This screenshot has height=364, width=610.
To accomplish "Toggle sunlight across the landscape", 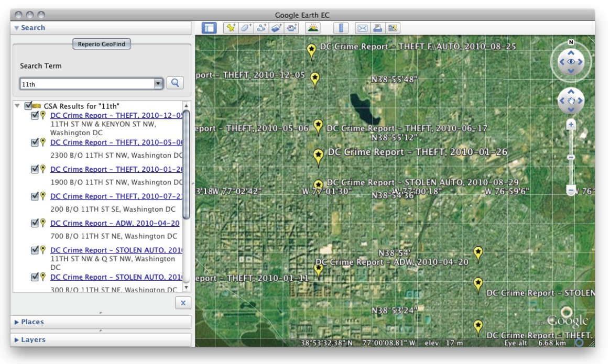I will coord(313,28).
